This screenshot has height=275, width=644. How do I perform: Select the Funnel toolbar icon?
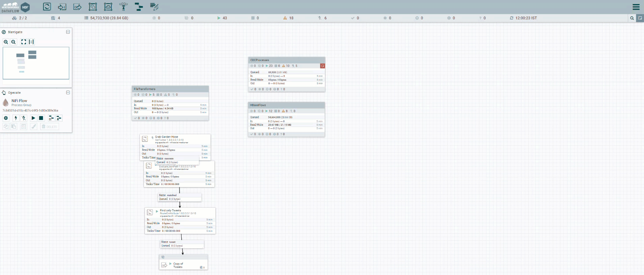tap(124, 7)
